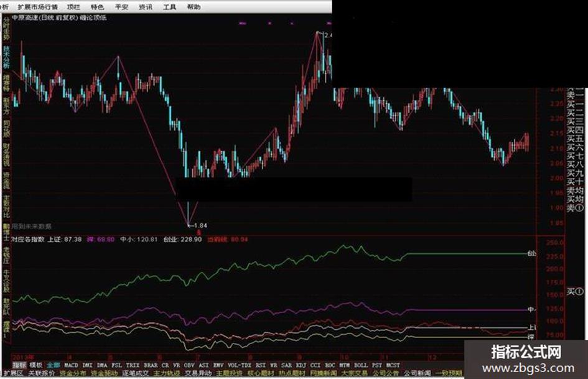Select the 同花顺 sidebar tab
The image size is (588, 379).
pyautogui.click(x=6, y=128)
